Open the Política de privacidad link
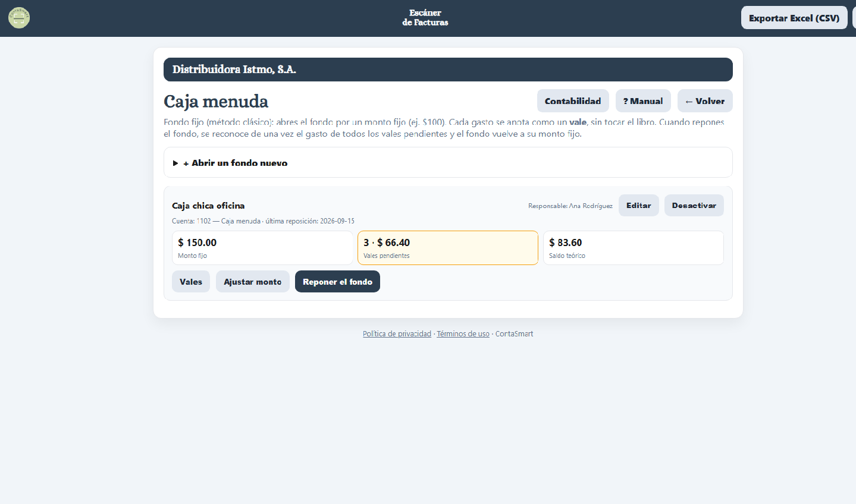The width and height of the screenshot is (856, 504). click(397, 334)
